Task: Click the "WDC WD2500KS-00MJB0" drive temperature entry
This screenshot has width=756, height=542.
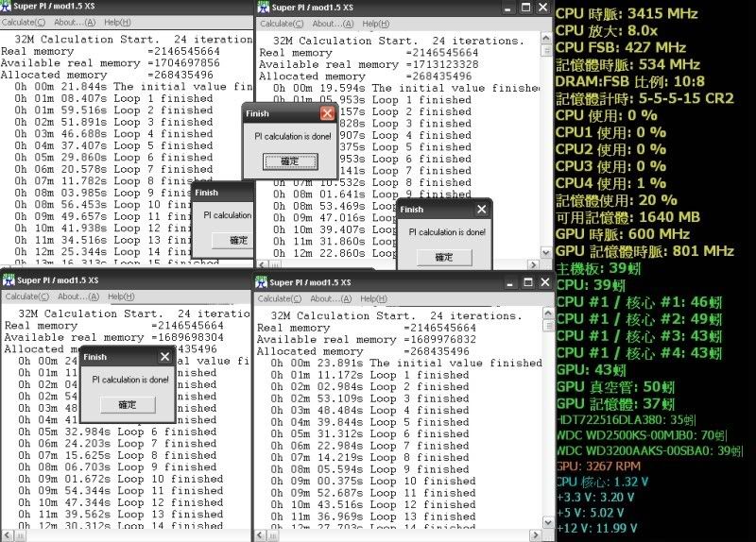Action: [x=643, y=435]
